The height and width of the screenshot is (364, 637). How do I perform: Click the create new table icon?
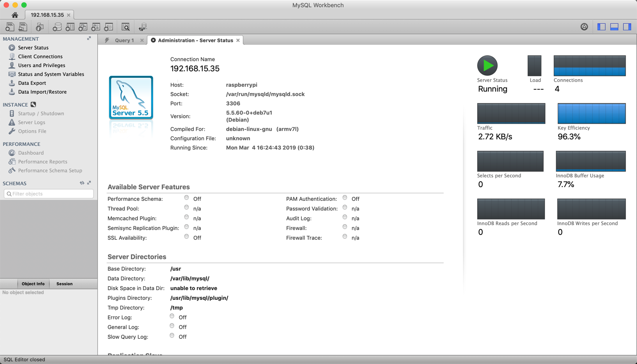[70, 27]
